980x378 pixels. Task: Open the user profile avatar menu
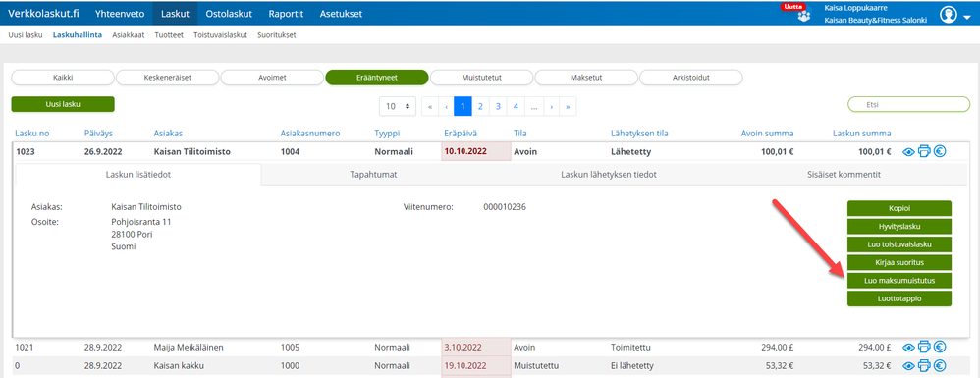coord(949,15)
